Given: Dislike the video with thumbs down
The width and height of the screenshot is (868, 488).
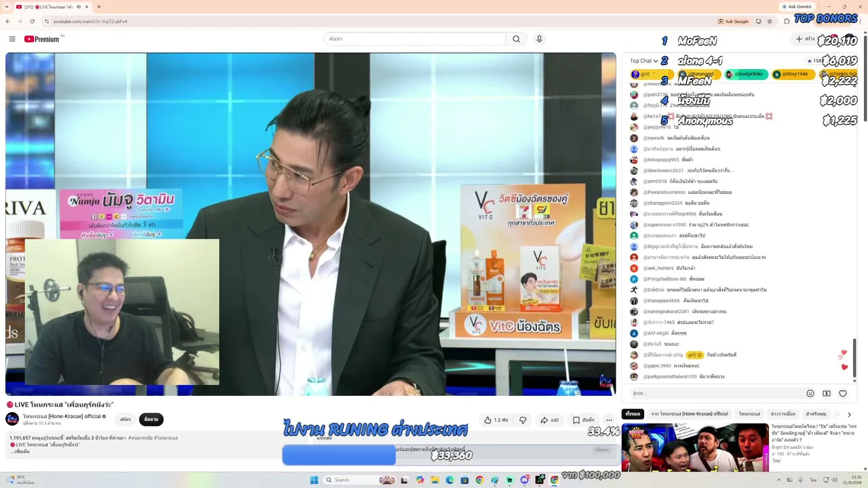Looking at the screenshot, I should (523, 420).
